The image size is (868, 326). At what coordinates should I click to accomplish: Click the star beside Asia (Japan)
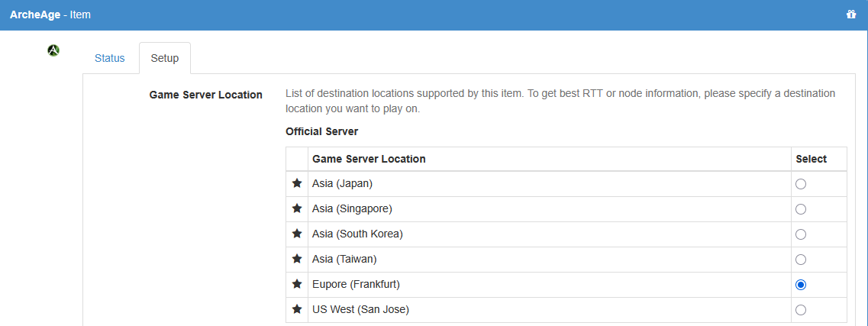click(297, 183)
